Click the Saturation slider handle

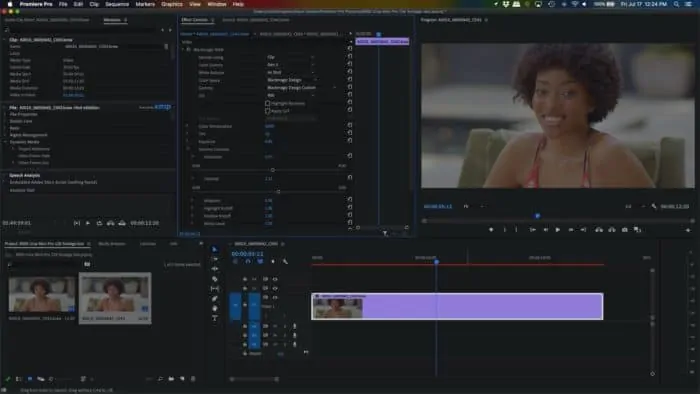[273, 170]
